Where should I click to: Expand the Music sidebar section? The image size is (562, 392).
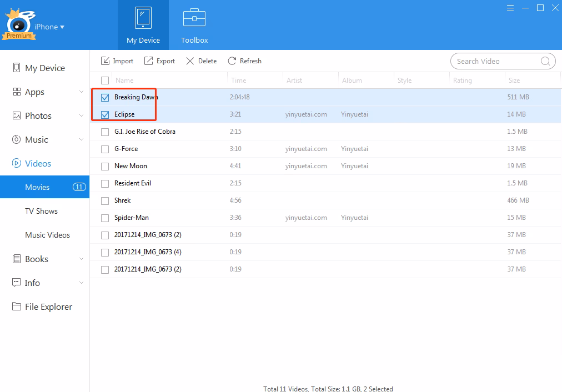pyautogui.click(x=82, y=139)
